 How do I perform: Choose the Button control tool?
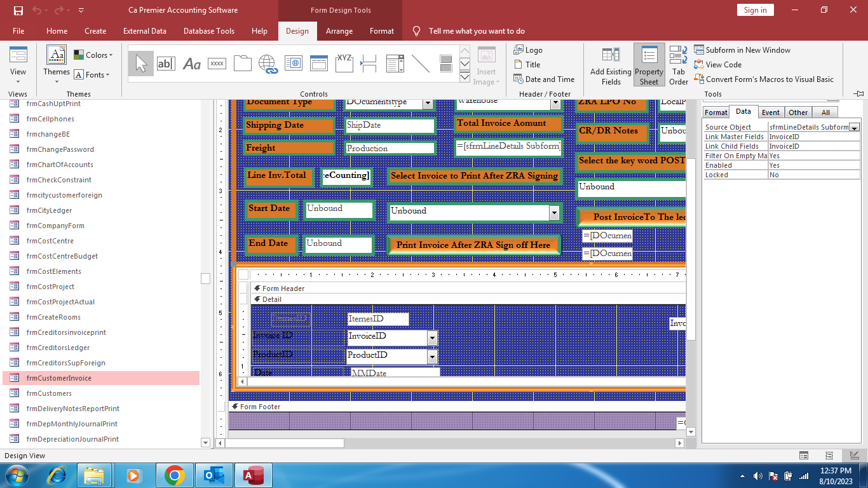pos(217,63)
